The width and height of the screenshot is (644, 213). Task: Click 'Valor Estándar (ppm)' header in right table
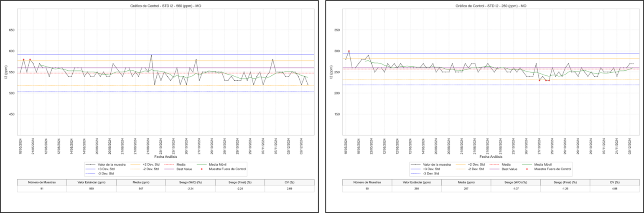pyautogui.click(x=417, y=182)
